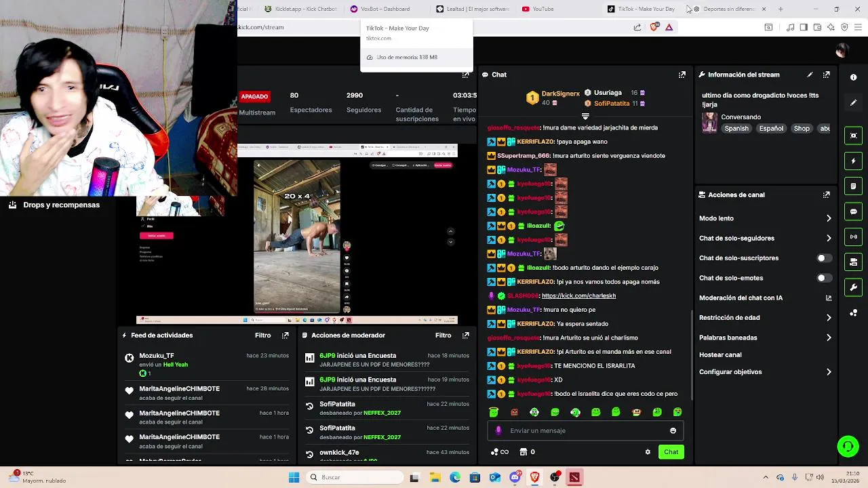Share the page via the address bar share icon
The height and width of the screenshot is (488, 868).
point(637,27)
